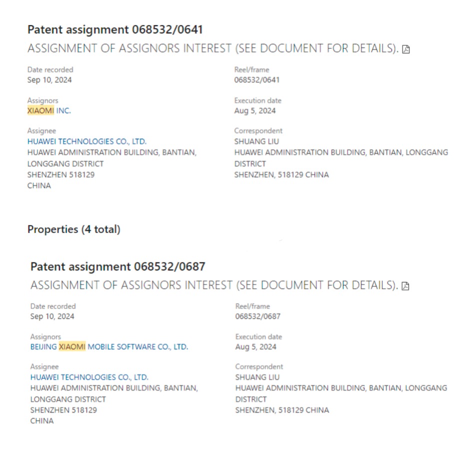Click the 'Assignors' label above XIAOMI INC.
Image resolution: width=476 pixels, height=450 pixels.
(42, 100)
